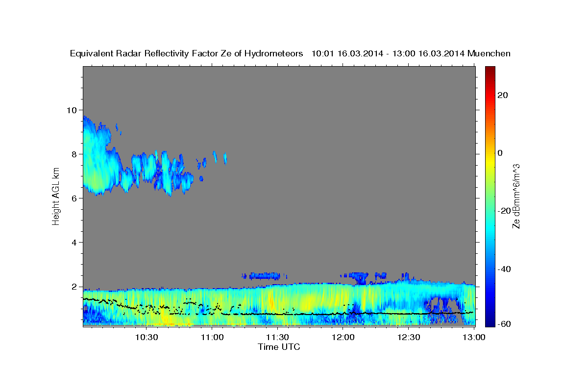Click the 11:00 time tick label
Screen dimensions: 588x392
point(212,337)
